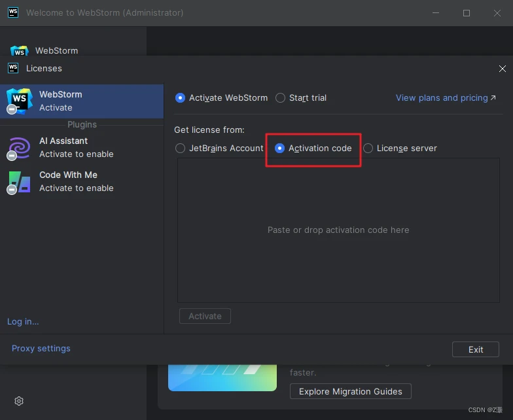
Task: Click the AI Assistant plugin icon
Action: click(x=19, y=147)
